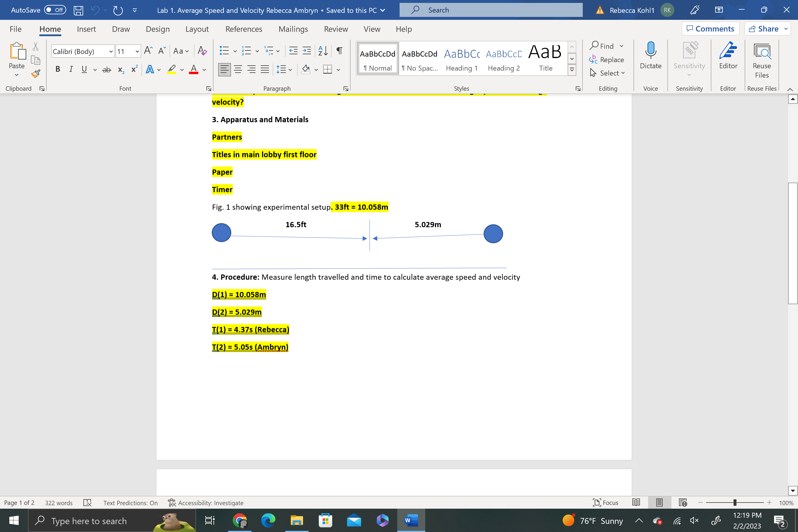Image resolution: width=798 pixels, height=532 pixels.
Task: Click the Strikethrough text icon
Action: (x=106, y=69)
